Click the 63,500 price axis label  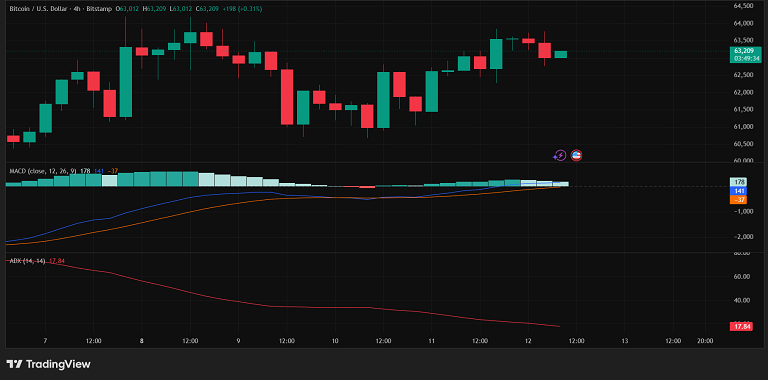[744, 40]
